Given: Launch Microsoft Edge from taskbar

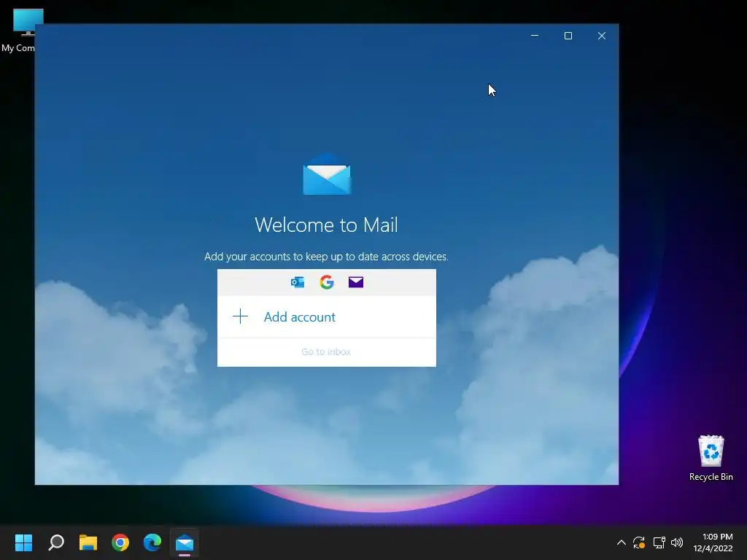Looking at the screenshot, I should [x=152, y=542].
